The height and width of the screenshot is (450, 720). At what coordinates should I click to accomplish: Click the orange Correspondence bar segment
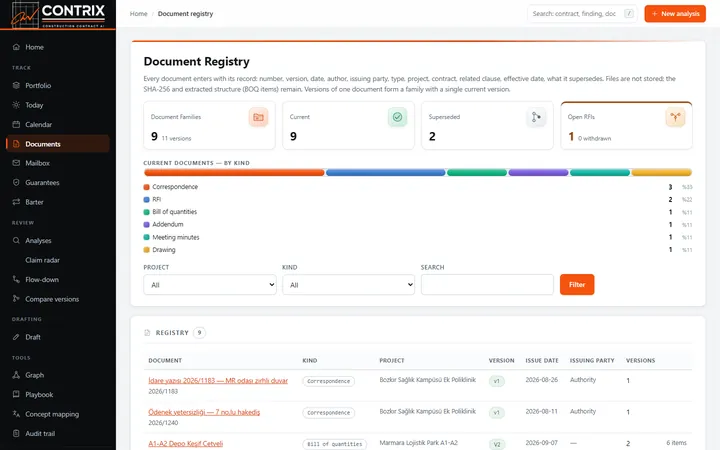(x=234, y=173)
